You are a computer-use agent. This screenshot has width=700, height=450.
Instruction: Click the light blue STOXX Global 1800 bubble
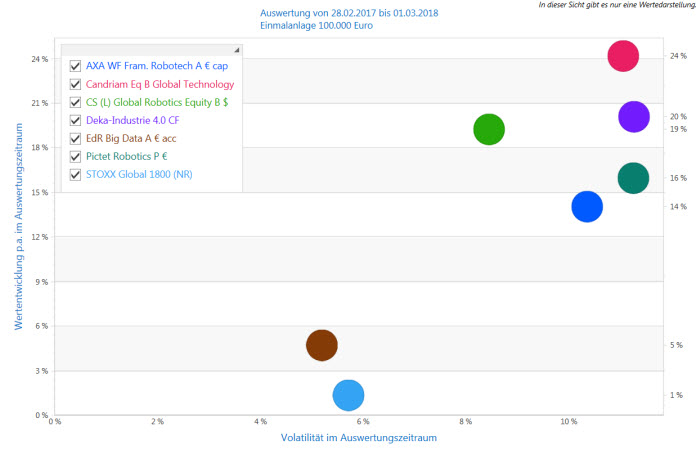pyautogui.click(x=347, y=395)
